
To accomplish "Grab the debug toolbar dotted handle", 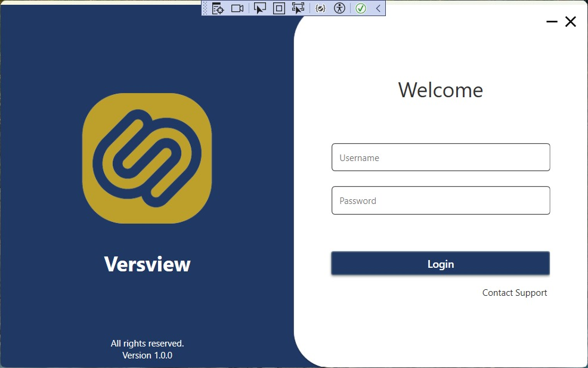I will coord(206,8).
